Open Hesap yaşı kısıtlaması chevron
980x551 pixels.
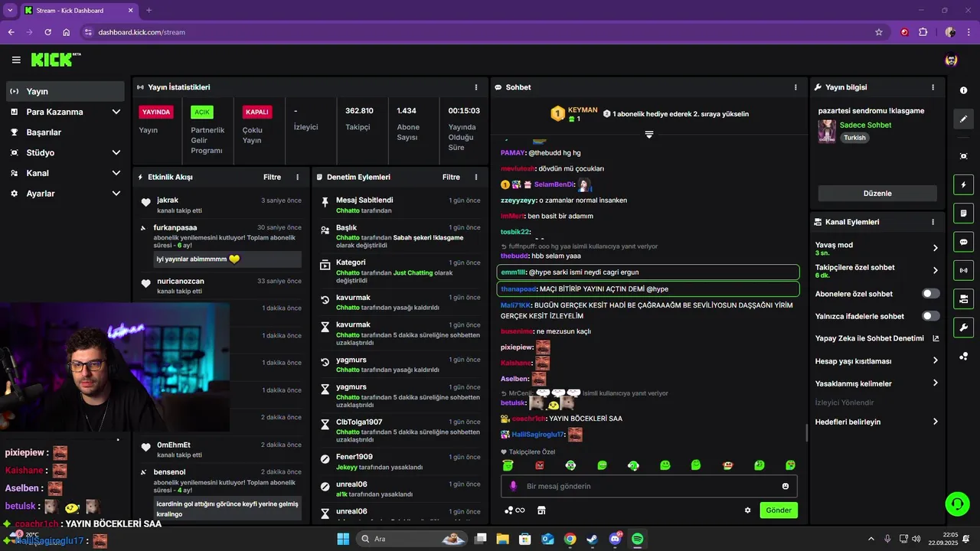pyautogui.click(x=936, y=361)
